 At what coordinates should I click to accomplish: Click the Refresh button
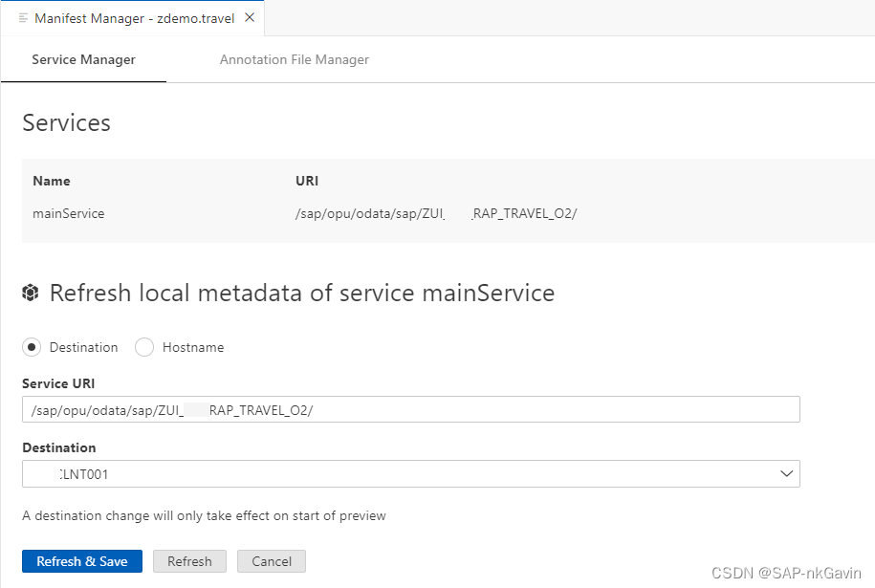(x=189, y=561)
